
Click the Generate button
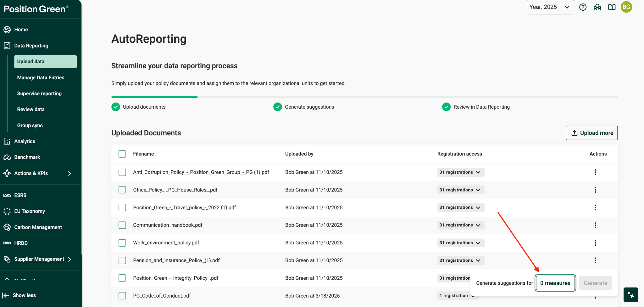coord(595,283)
